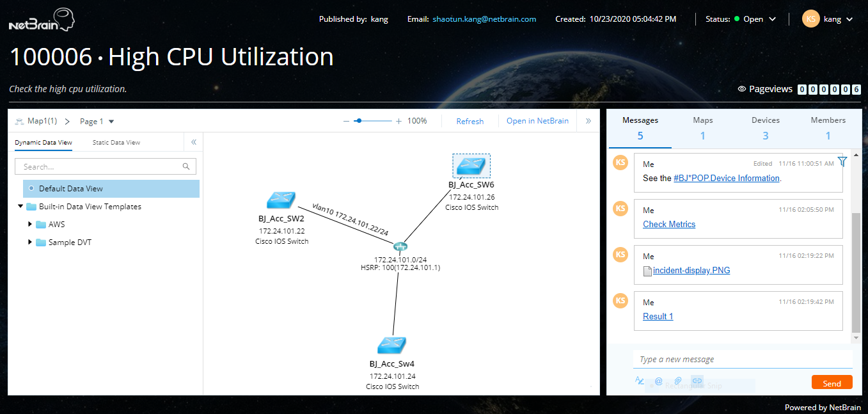Expand the Sample DVT folder arrow
Viewport: 868px width, 414px height.
tap(30, 243)
